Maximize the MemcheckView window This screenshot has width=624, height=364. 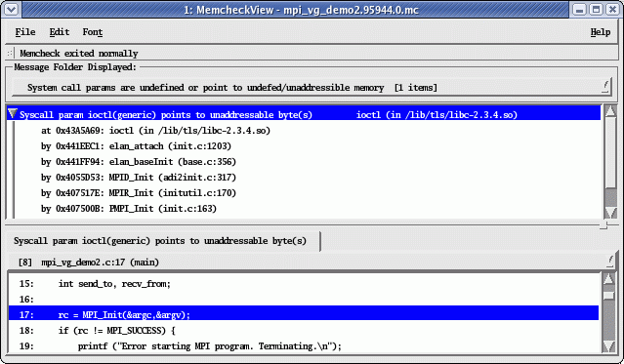pos(596,9)
